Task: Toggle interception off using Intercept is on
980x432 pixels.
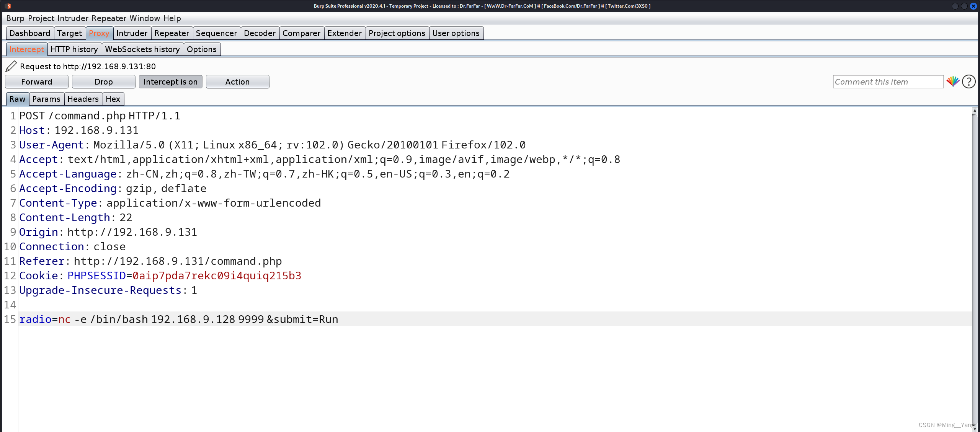Action: [x=170, y=82]
